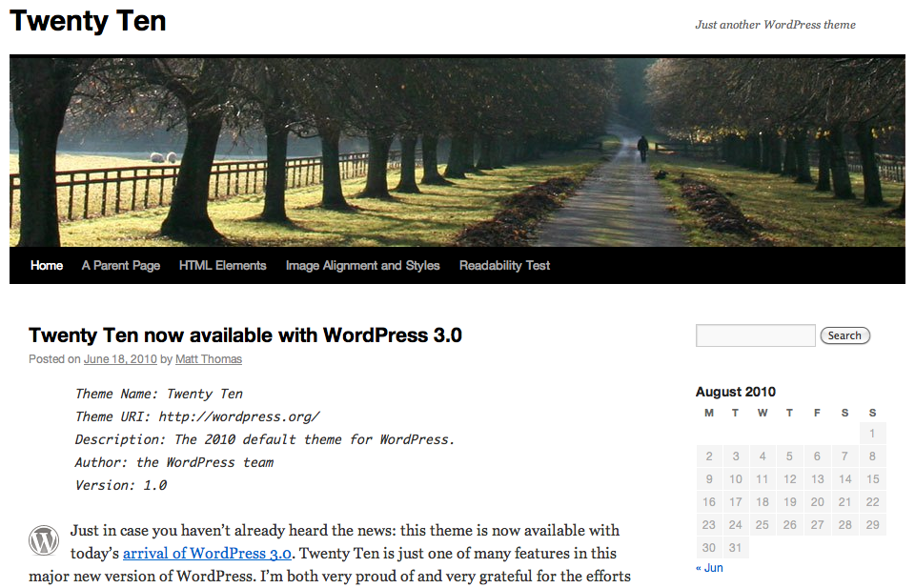This screenshot has width=915, height=588.
Task: Click the Author: the WordPress team line
Action: [173, 462]
